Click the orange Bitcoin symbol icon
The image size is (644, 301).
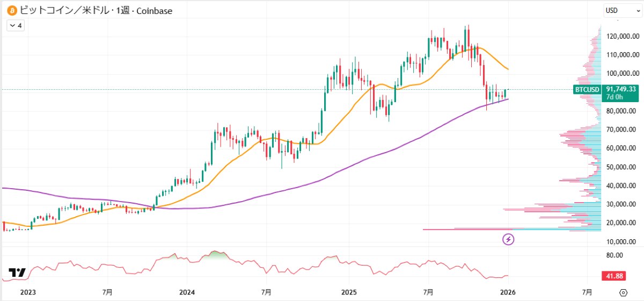[x=11, y=10]
